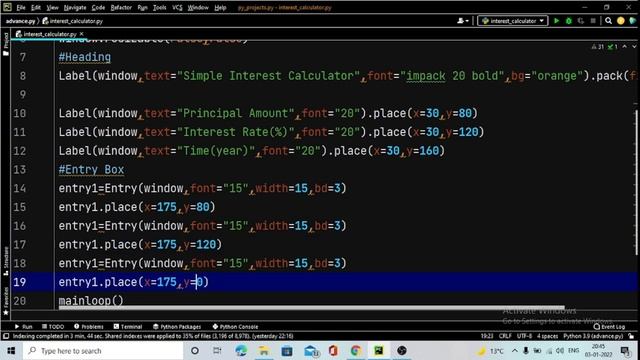Open the Tools menu
This screenshot has width=640, height=360.
160,7
